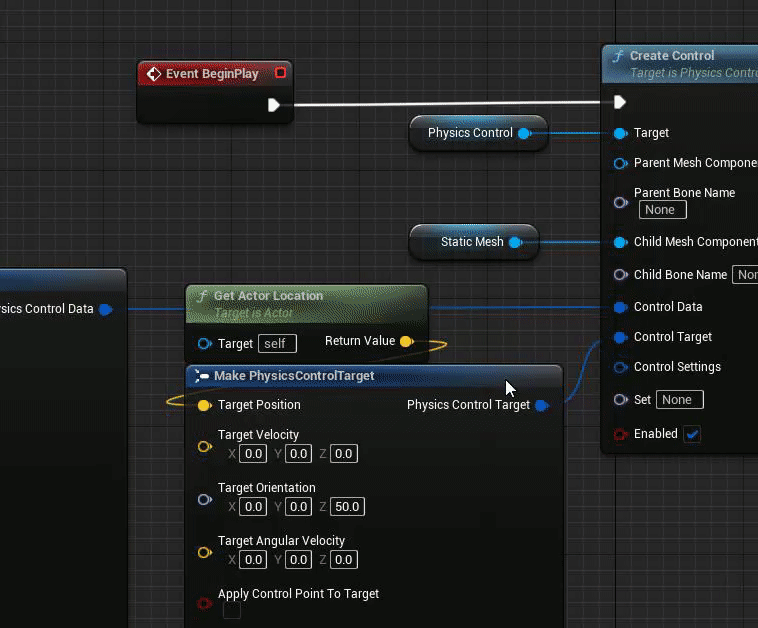Select the Event BeginPlay node title
The height and width of the screenshot is (628, 758).
212,74
